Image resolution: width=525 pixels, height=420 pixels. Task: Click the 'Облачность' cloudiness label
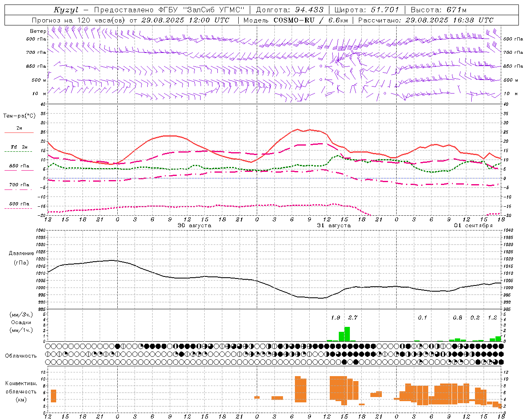[21, 356]
